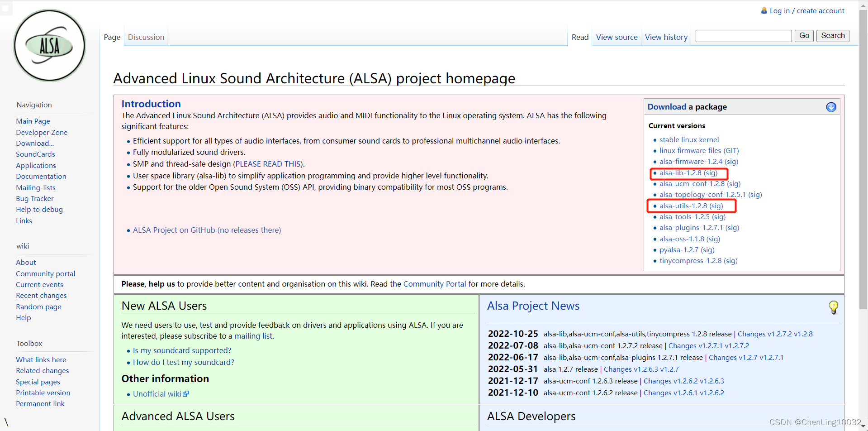Open Documentation sidebar link
The height and width of the screenshot is (431, 868).
point(41,176)
